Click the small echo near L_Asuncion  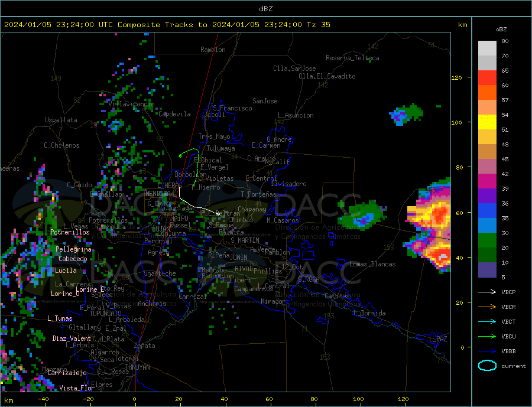coord(406,115)
